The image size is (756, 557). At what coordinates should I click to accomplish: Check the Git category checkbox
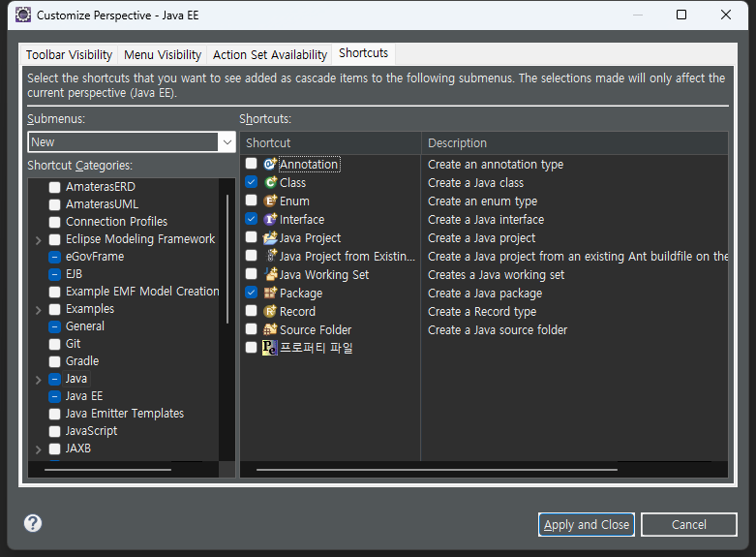tap(55, 344)
